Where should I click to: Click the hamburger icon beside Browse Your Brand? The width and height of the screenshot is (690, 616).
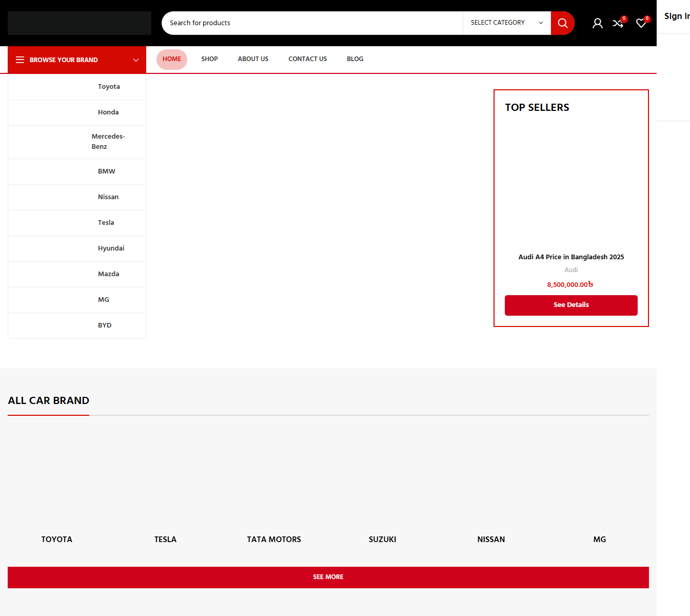(20, 60)
